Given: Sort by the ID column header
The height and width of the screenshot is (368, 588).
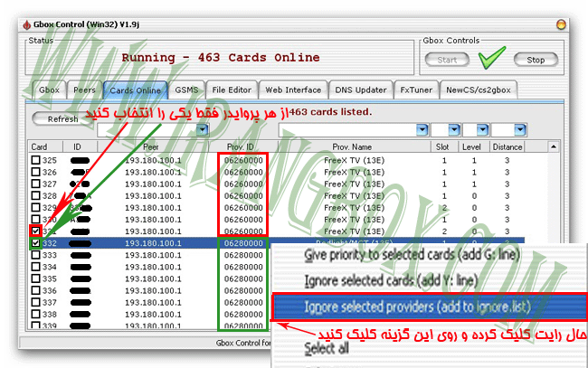Looking at the screenshot, I should pos(80,146).
